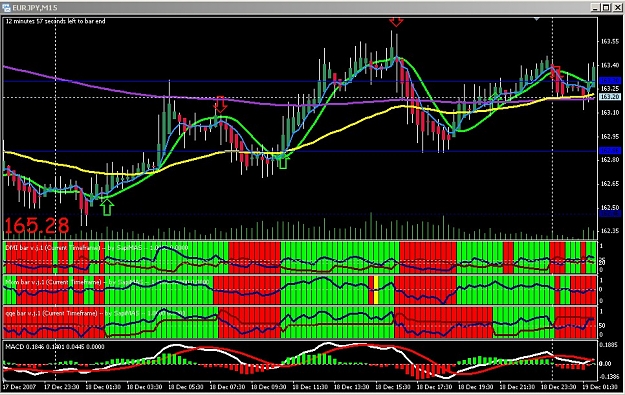Click the EURJPY,M15 window title
Screen dimensions: 625x395
35,8
